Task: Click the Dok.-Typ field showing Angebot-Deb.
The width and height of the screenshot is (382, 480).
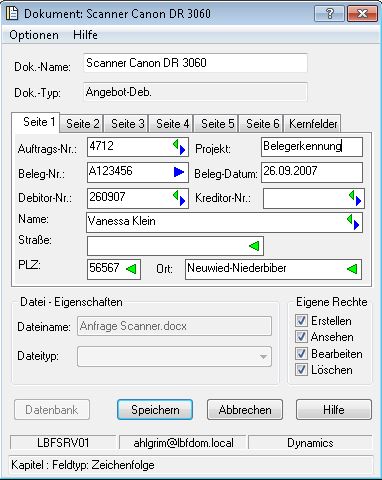Action: coord(195,92)
